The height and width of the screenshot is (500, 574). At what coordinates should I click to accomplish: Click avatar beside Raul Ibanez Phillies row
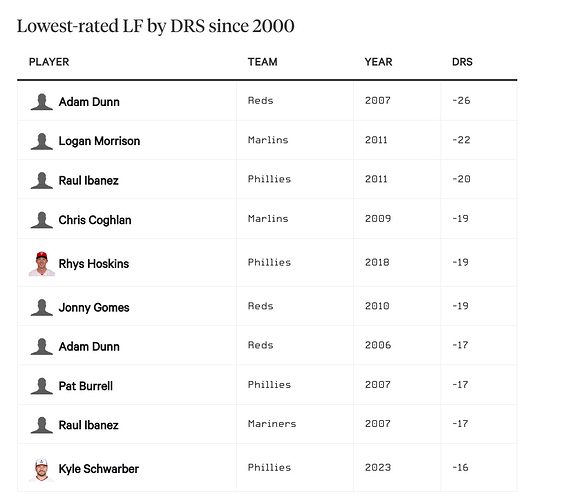point(42,180)
